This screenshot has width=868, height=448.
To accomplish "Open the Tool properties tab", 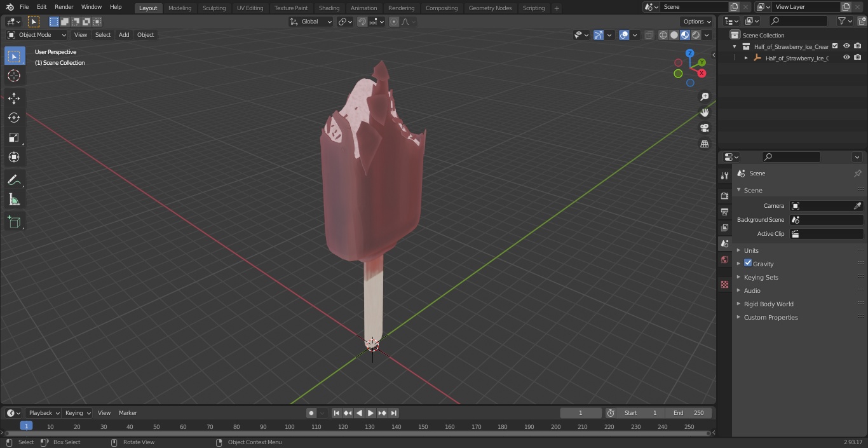I will click(724, 176).
